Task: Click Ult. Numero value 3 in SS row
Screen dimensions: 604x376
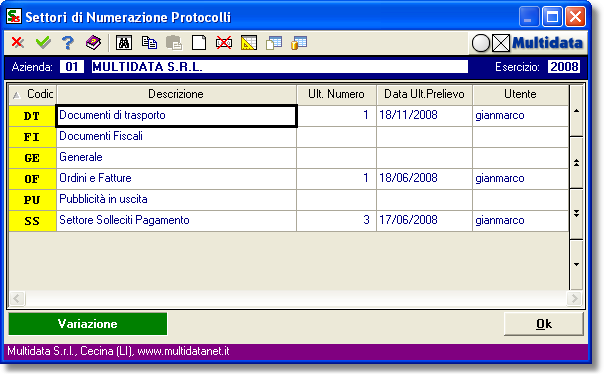Action: [336, 221]
